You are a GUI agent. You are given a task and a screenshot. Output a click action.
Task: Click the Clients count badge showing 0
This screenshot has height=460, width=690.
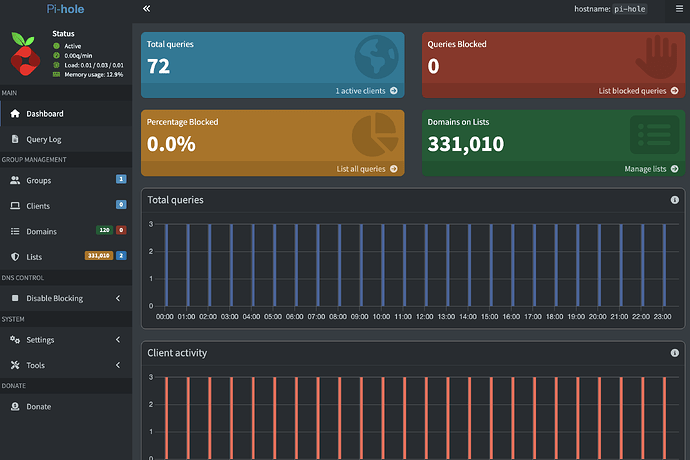pos(121,205)
